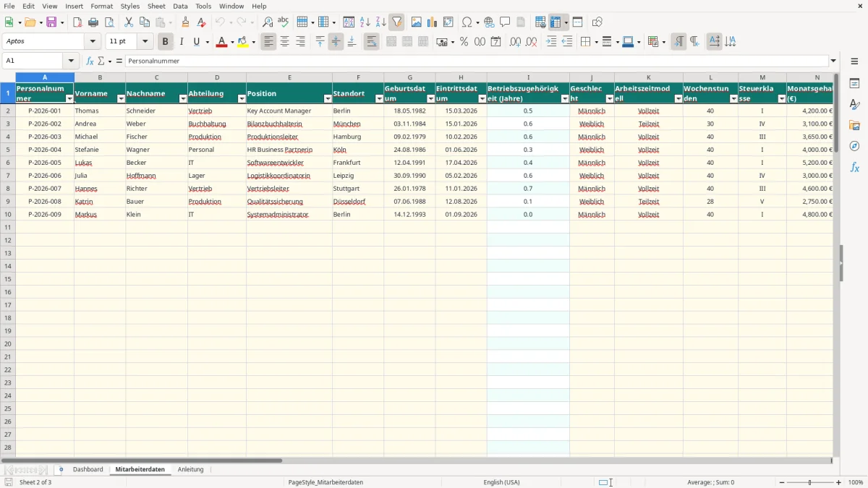868x488 pixels.
Task: Click the Format as Percent icon
Action: 464,42
